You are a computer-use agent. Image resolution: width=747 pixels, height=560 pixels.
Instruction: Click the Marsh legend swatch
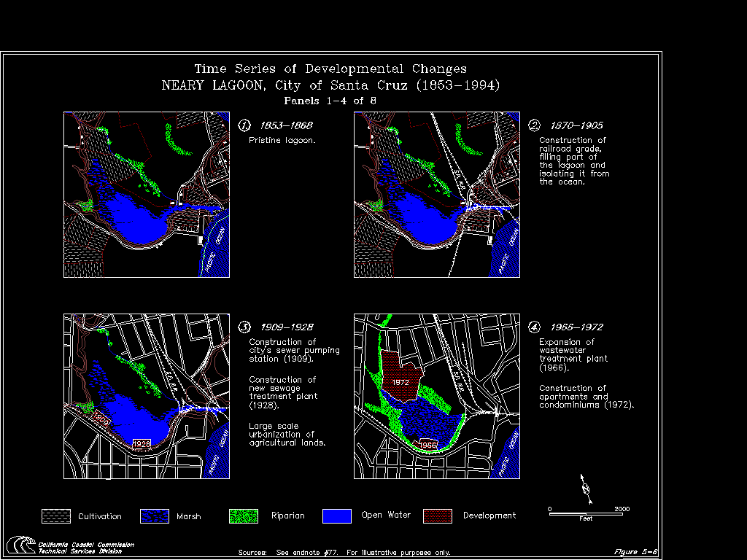click(155, 516)
